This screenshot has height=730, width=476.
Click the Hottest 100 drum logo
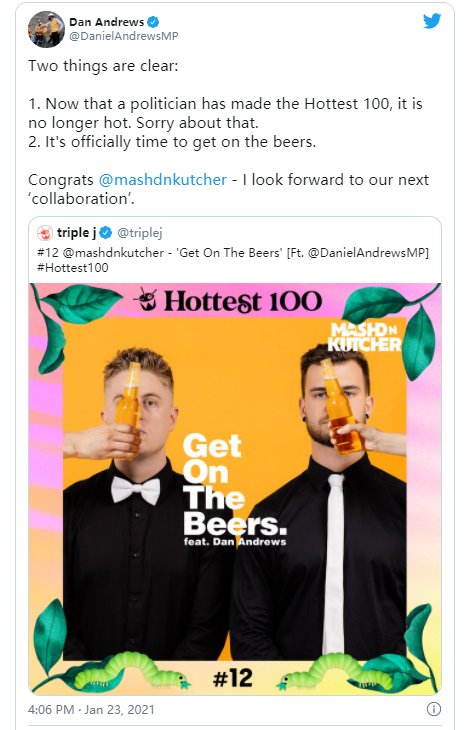point(147,300)
